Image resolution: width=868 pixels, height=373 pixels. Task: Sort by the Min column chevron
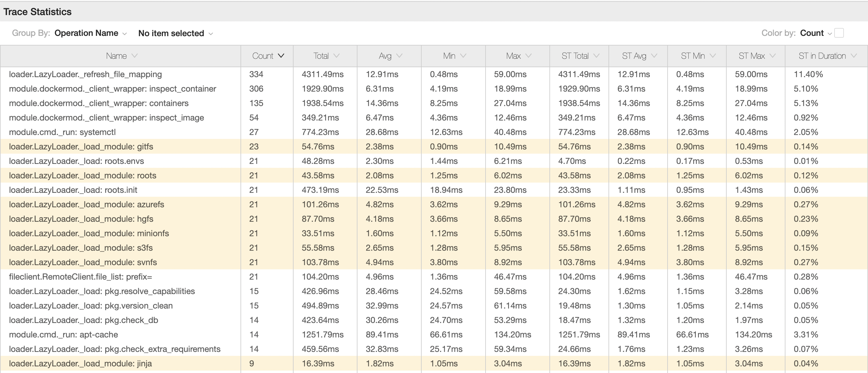coord(464,56)
